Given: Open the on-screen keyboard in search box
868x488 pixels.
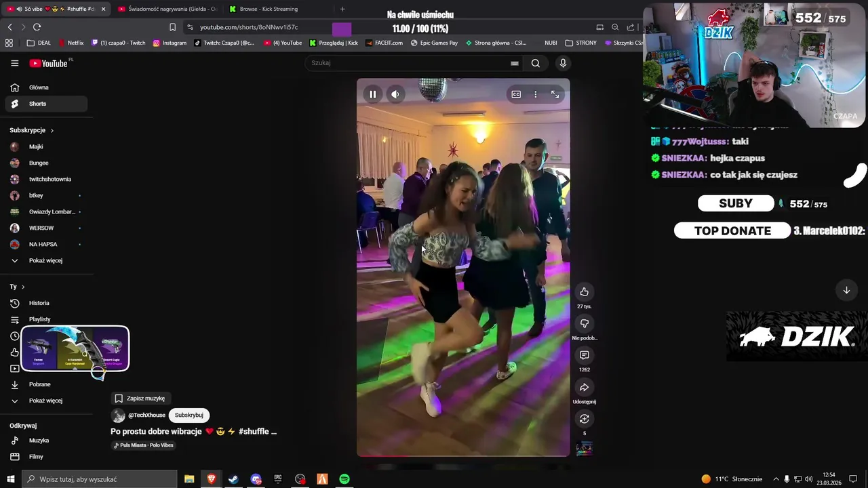Looking at the screenshot, I should tap(515, 63).
